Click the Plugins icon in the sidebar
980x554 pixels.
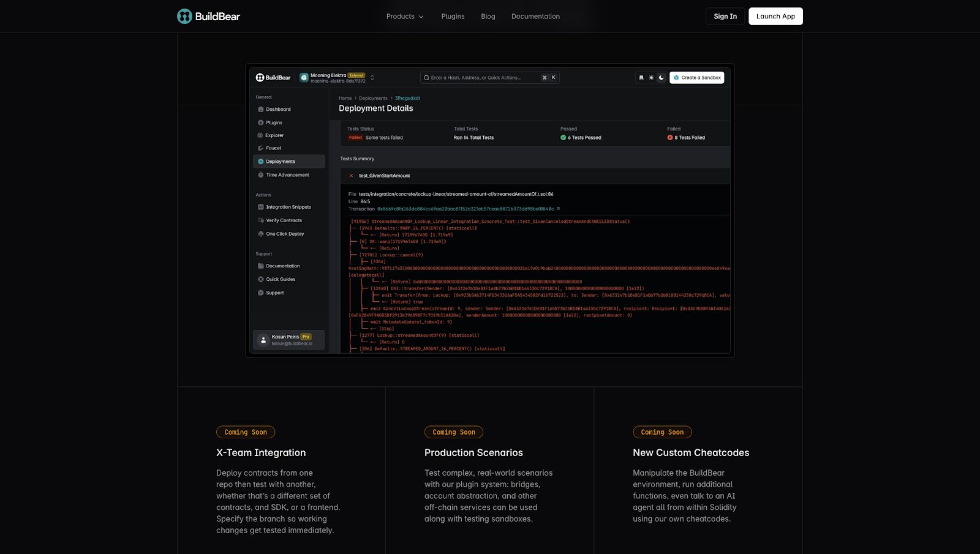[260, 123]
